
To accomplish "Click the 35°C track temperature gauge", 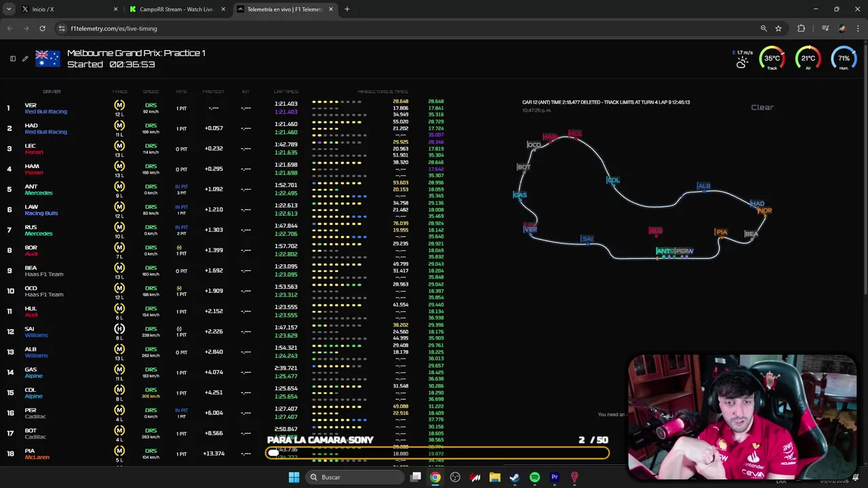I will [x=772, y=58].
